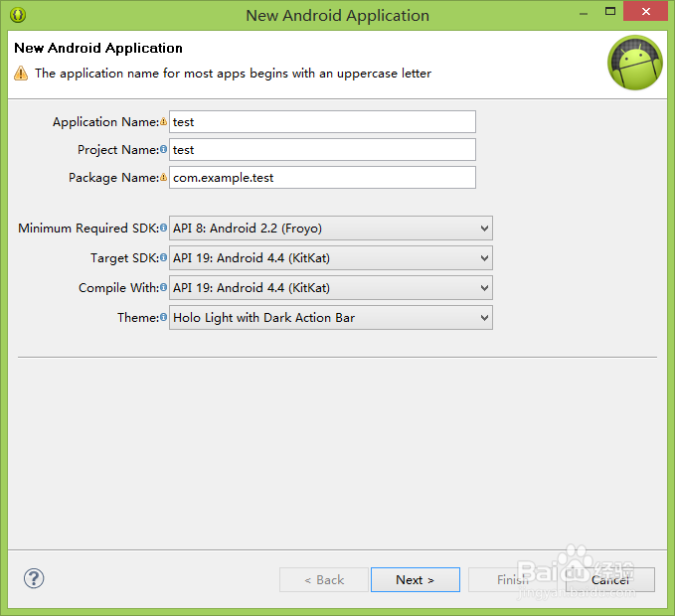Click the 'Target SDK:' label
675x616 pixels.
125,257
